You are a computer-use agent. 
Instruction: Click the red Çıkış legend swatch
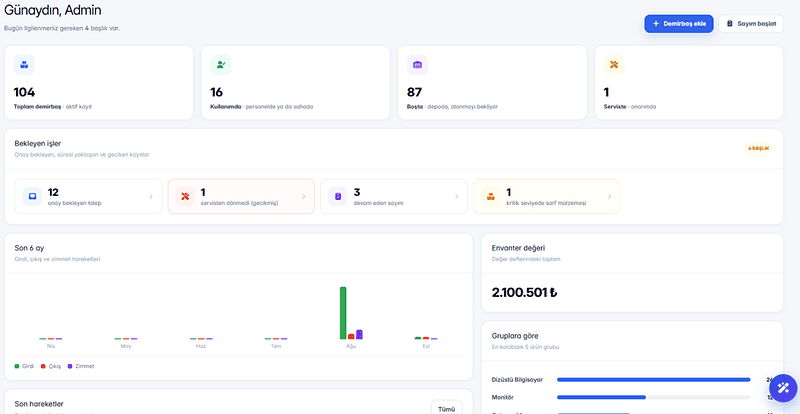coord(43,366)
